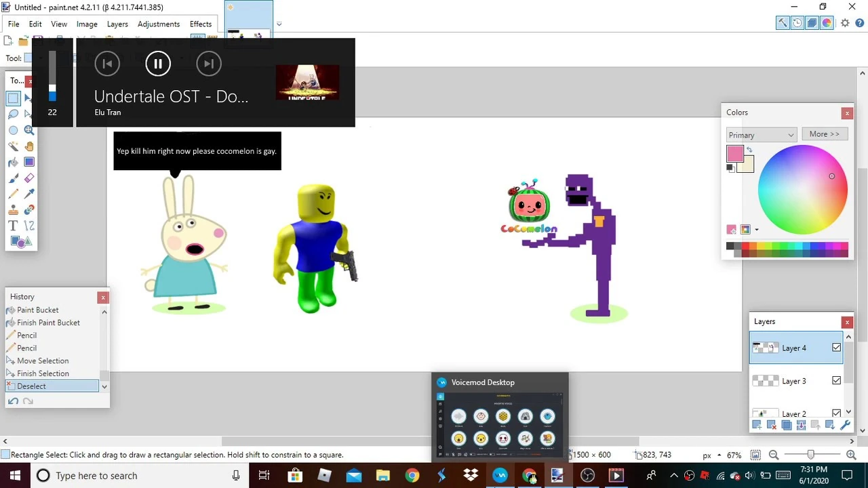Click Undo arrow in History panel
This screenshot has width=868, height=488.
click(13, 401)
